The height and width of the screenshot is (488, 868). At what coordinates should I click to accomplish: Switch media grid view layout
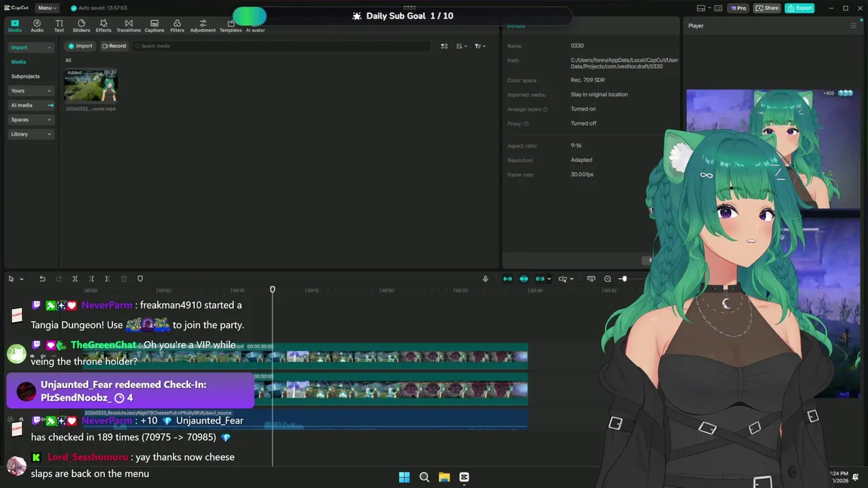pos(444,46)
